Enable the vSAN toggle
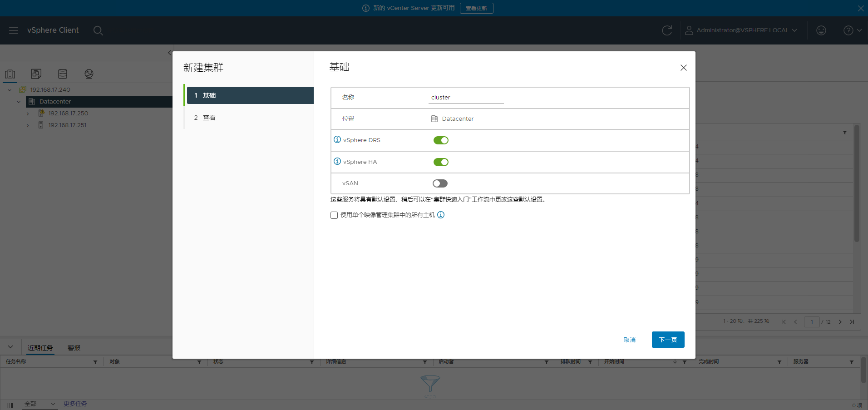This screenshot has width=868, height=410. [x=440, y=183]
